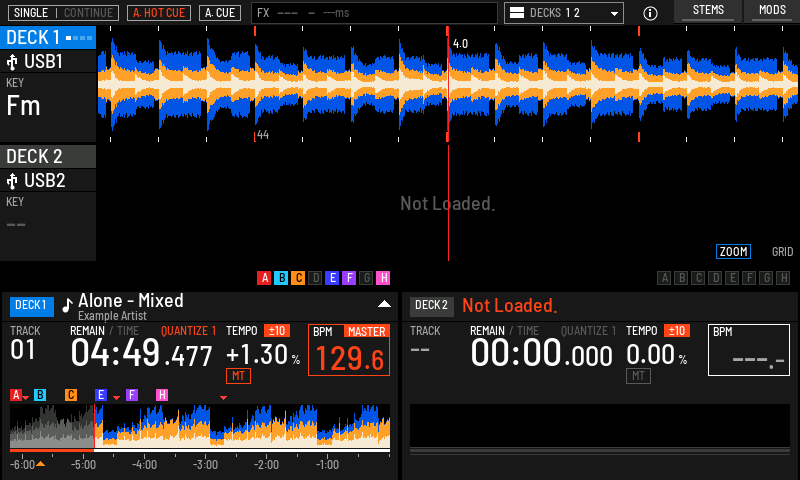Screen dimensions: 800x480
Task: Click Deck 2 hot cue slot A
Action: coord(664,278)
